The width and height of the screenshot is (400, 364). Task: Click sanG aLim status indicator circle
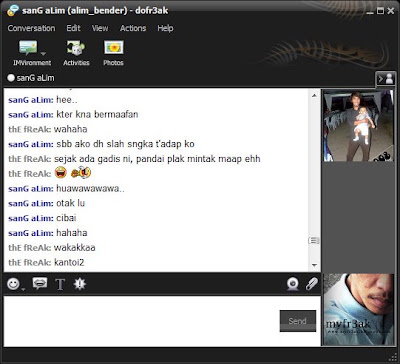[11, 78]
